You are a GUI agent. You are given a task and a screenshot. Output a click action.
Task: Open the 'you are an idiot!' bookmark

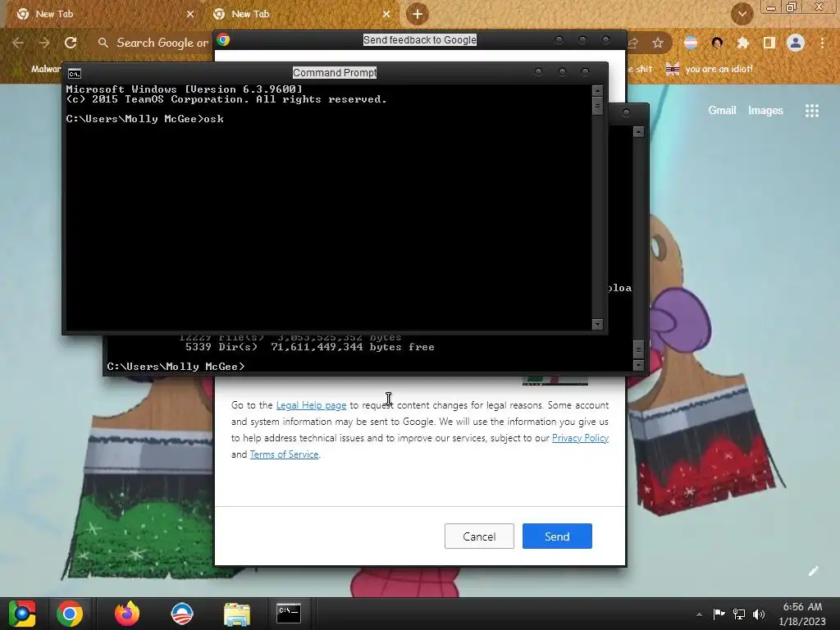pos(710,69)
